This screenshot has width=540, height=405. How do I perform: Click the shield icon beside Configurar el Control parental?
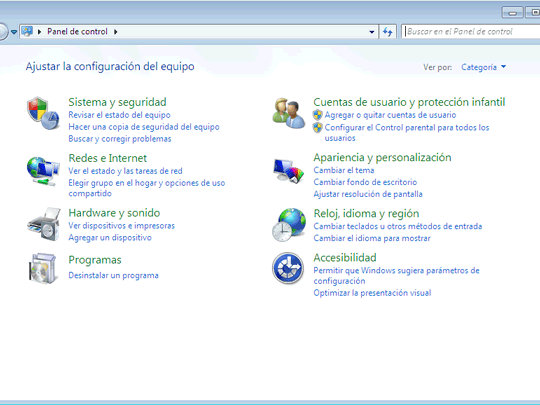pyautogui.click(x=318, y=128)
